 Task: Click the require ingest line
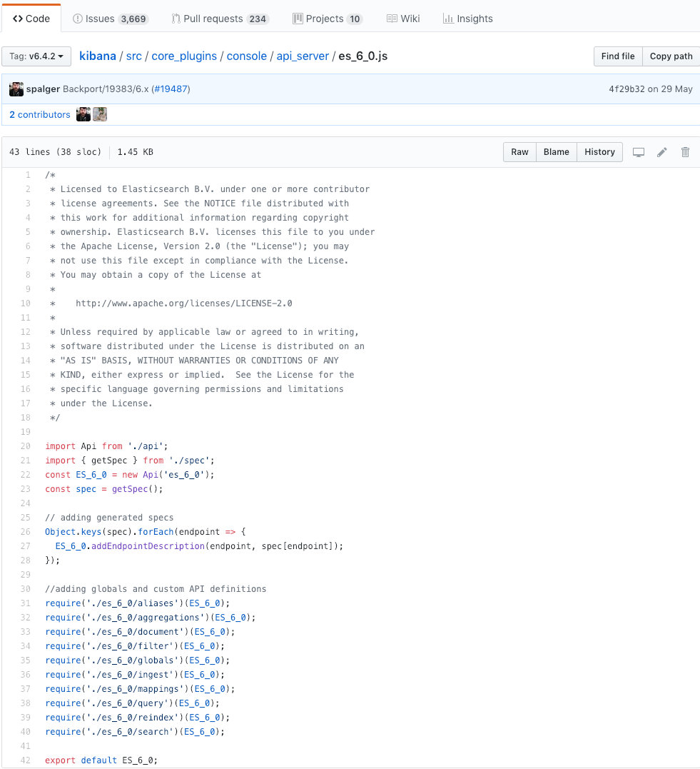point(135,674)
